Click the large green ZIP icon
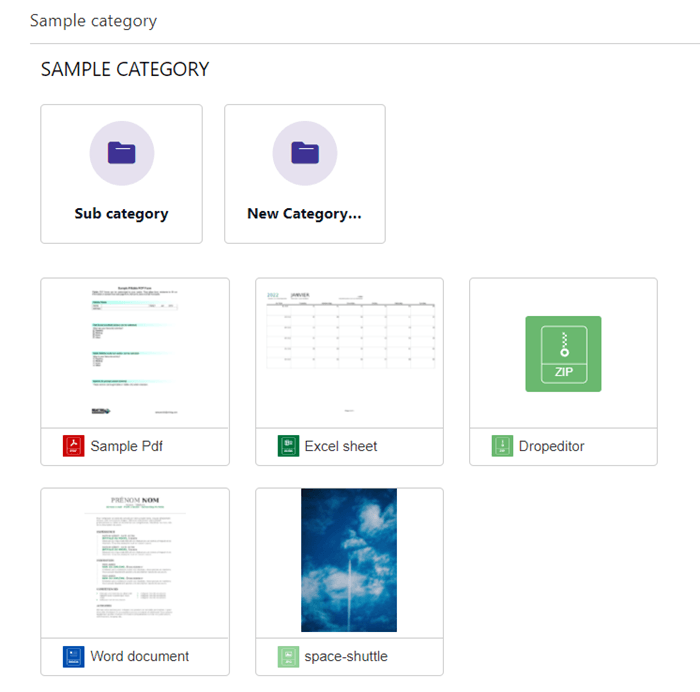 pos(563,353)
